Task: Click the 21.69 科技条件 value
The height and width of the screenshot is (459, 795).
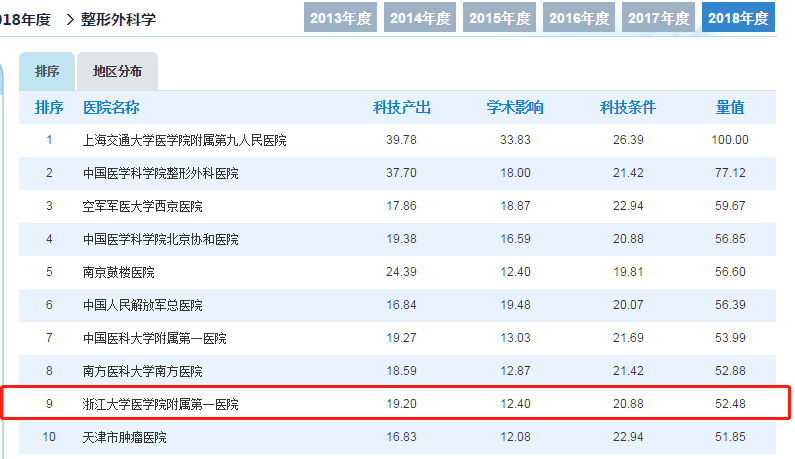Action: (x=628, y=338)
